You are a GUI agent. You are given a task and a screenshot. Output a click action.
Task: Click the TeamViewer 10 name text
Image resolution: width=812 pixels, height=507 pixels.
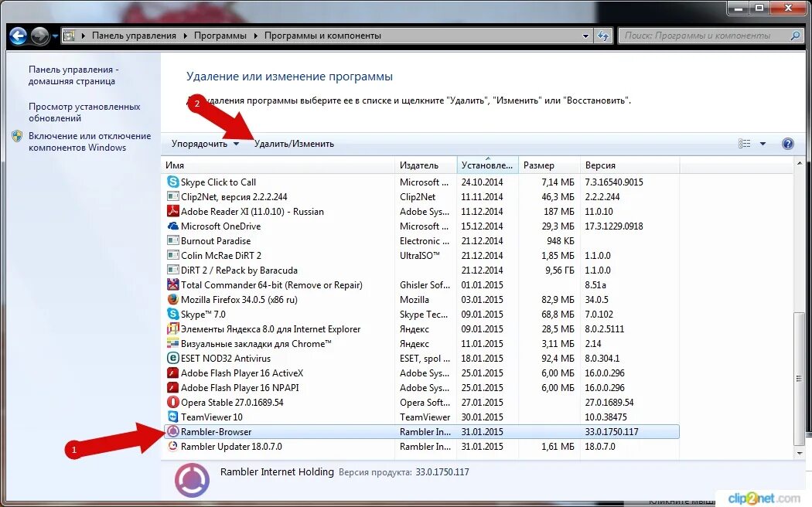(211, 417)
